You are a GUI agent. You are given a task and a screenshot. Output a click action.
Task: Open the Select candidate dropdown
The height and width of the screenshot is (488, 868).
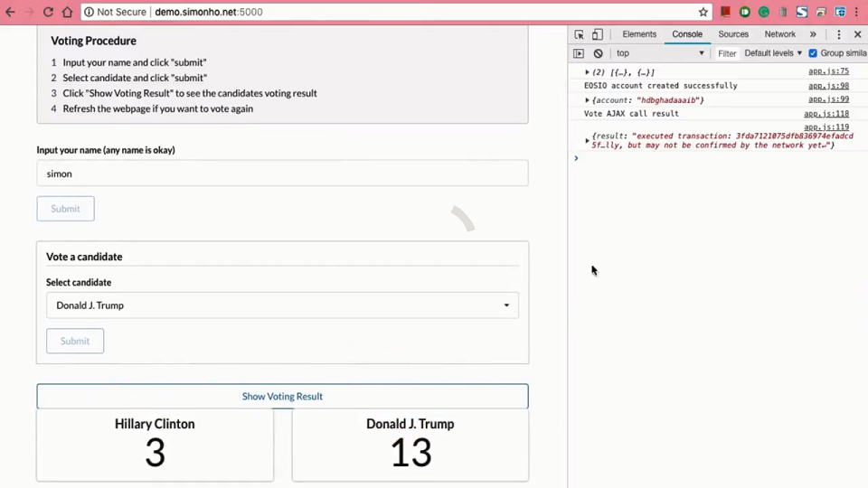[x=282, y=305]
